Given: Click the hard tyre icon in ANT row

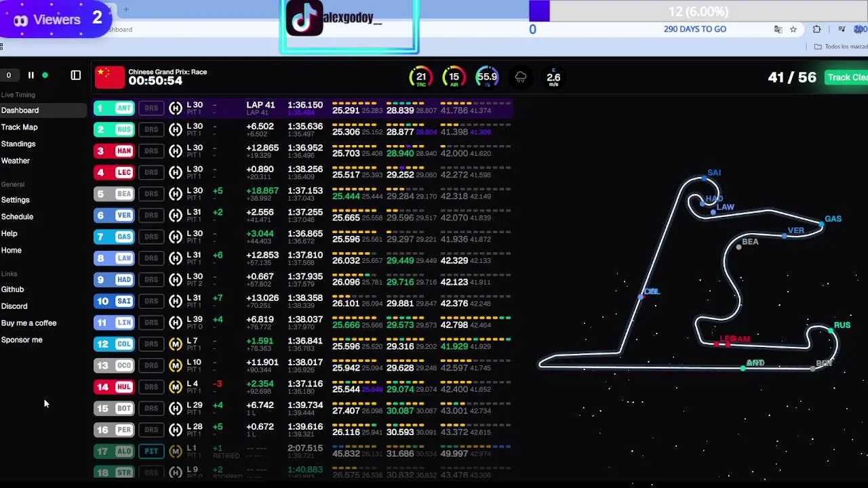Looking at the screenshot, I should [176, 108].
